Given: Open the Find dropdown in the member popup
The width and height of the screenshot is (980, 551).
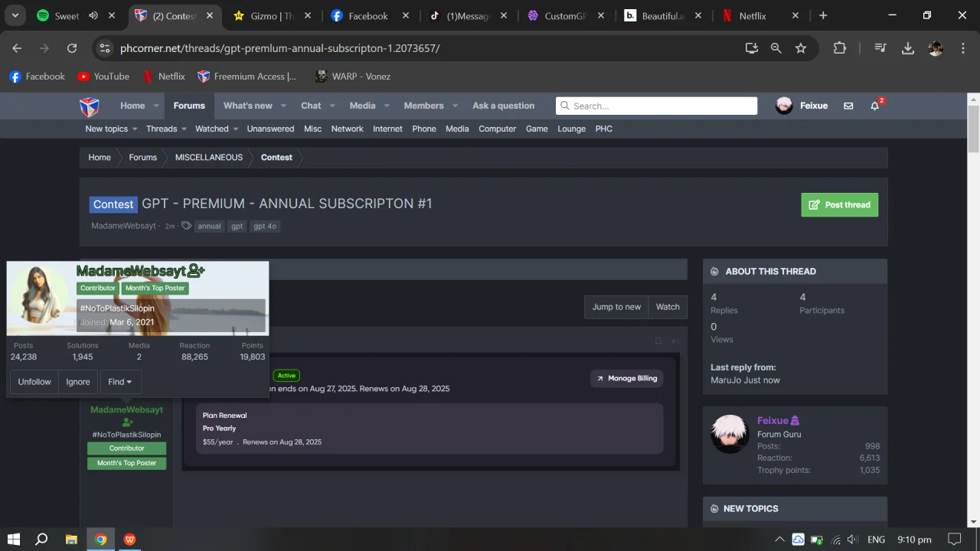Looking at the screenshot, I should (120, 382).
